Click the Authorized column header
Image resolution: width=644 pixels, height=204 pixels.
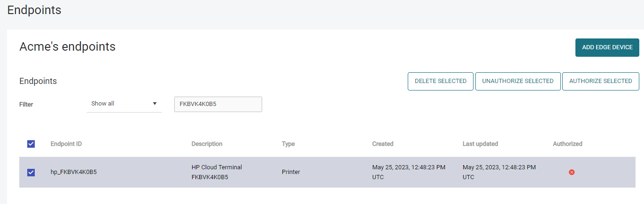tap(567, 144)
